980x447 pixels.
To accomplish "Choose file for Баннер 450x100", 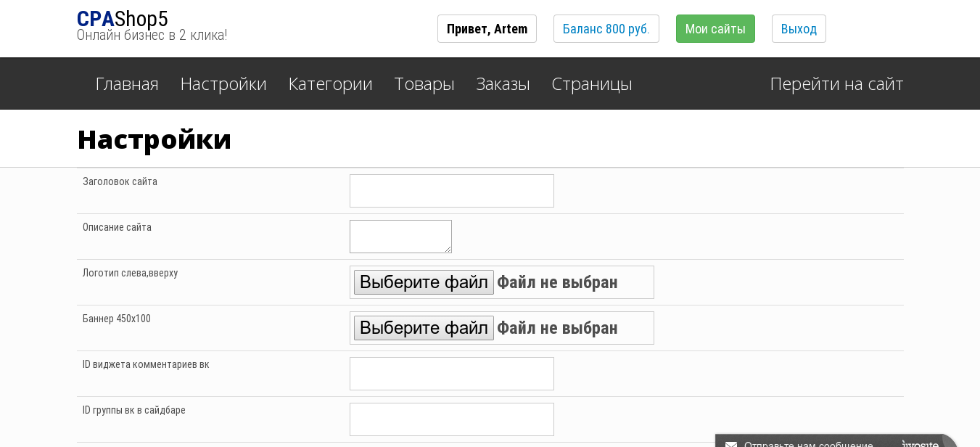I will pyautogui.click(x=424, y=328).
